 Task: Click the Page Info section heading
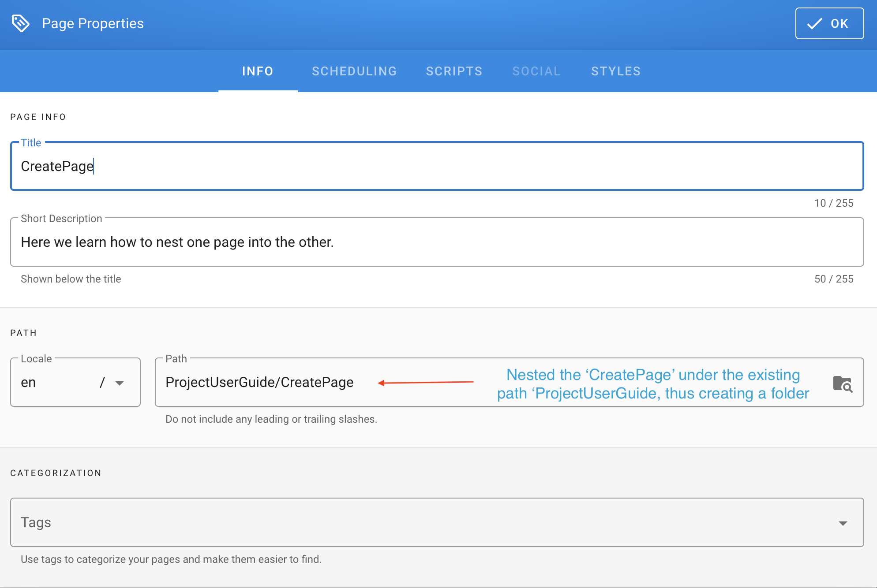pos(38,117)
